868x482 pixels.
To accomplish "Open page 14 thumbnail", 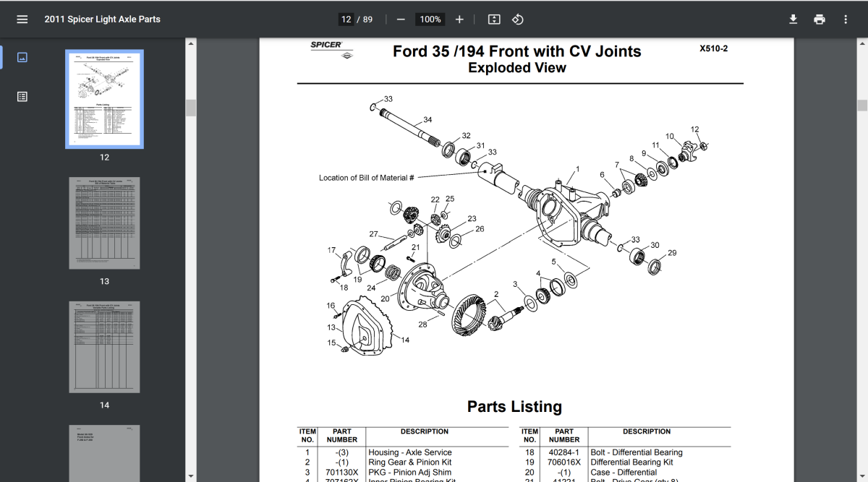I will (104, 348).
